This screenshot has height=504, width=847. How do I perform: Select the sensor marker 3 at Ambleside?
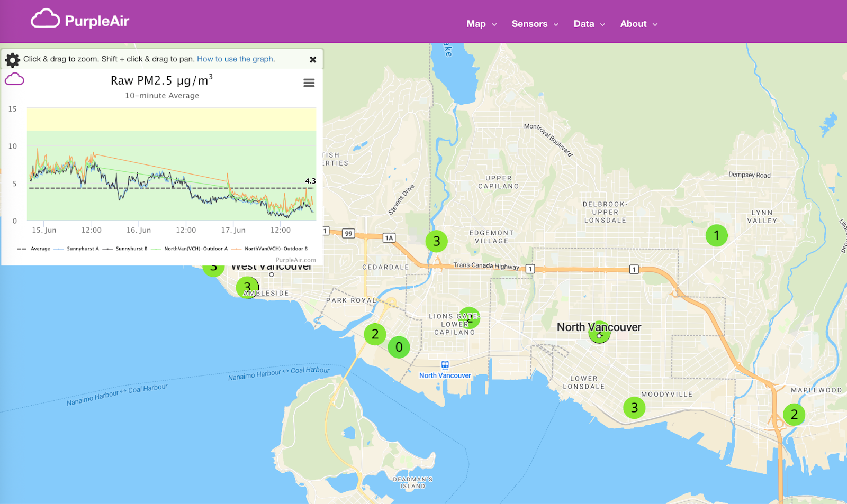tap(247, 288)
